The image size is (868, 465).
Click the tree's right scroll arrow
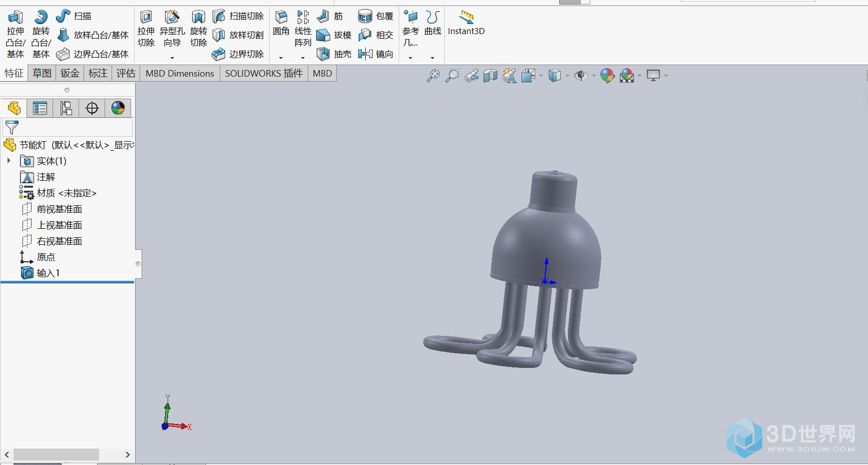128,454
